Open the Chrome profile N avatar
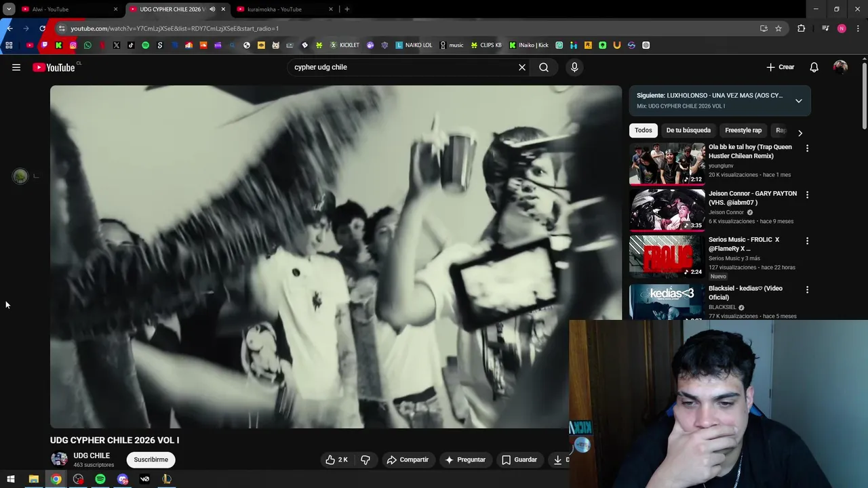The width and height of the screenshot is (868, 488). point(842,28)
